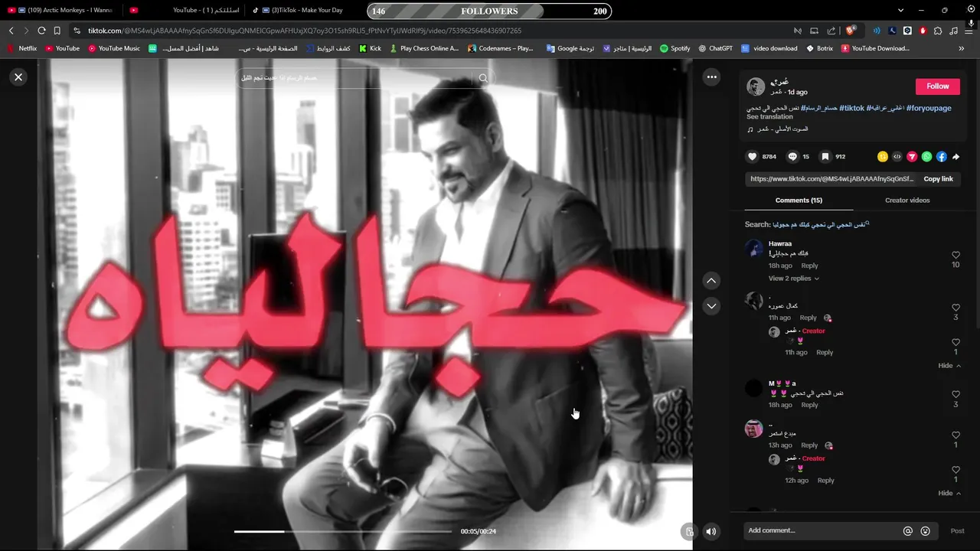Mute the video with speaker icon
This screenshot has height=551, width=980.
[x=711, y=531]
